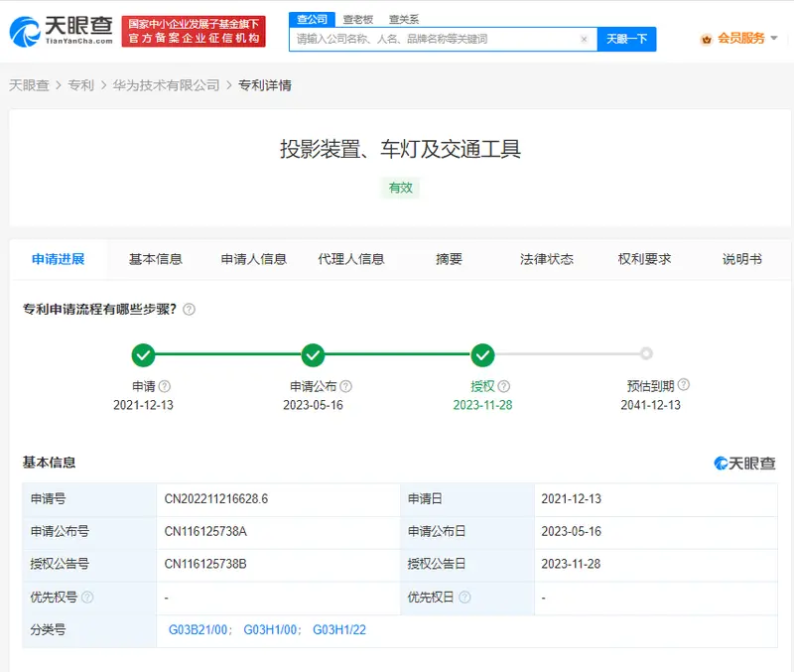This screenshot has height=672, width=794.
Task: Open help icon next to 优先权号
Action: 87,597
